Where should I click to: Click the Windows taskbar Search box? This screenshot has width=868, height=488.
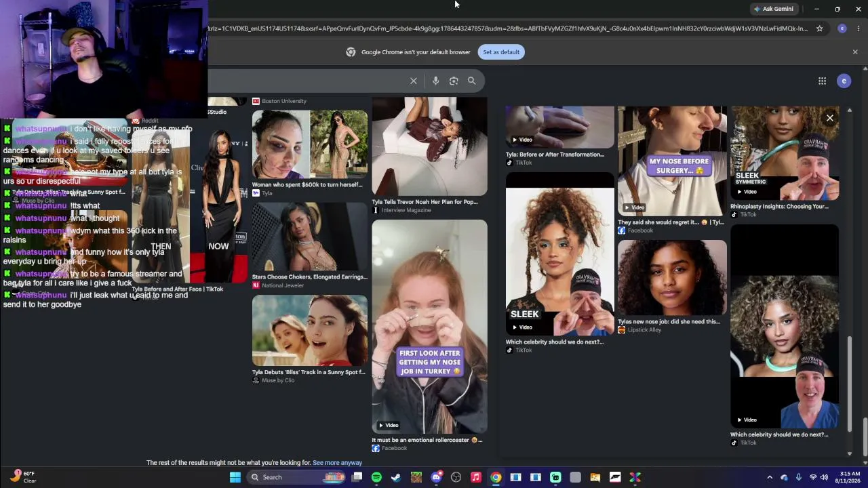tap(295, 477)
